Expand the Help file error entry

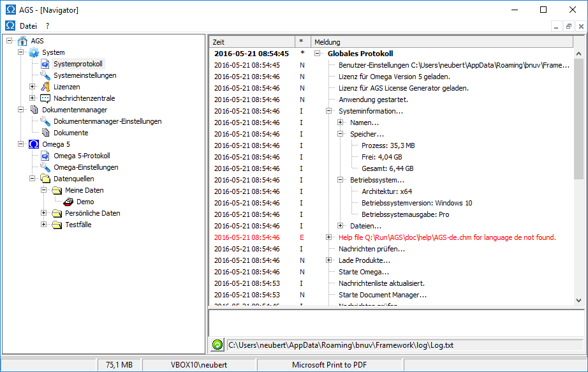click(329, 237)
